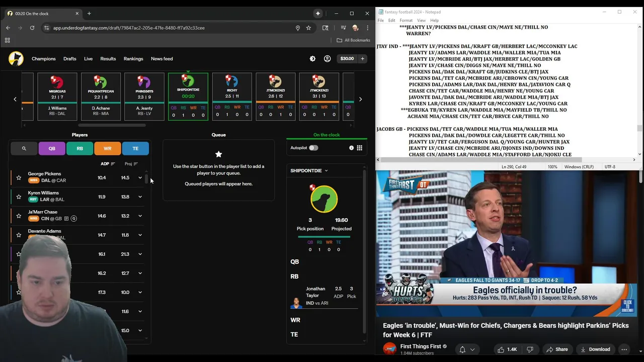
Task: Expand Ja'Marr Chase player details
Action: pos(140,216)
